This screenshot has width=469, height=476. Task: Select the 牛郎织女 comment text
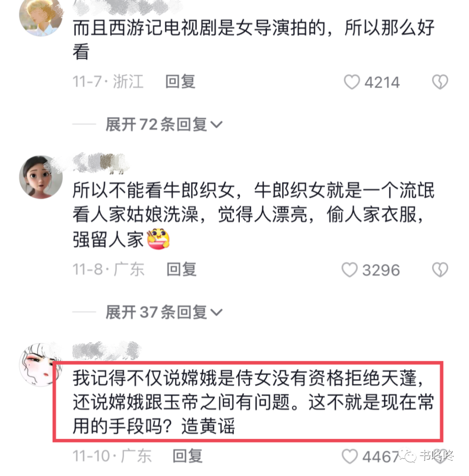254,215
